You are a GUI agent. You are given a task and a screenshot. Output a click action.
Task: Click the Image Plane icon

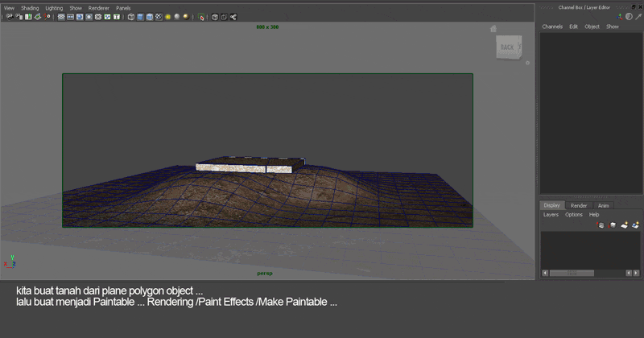coord(37,17)
